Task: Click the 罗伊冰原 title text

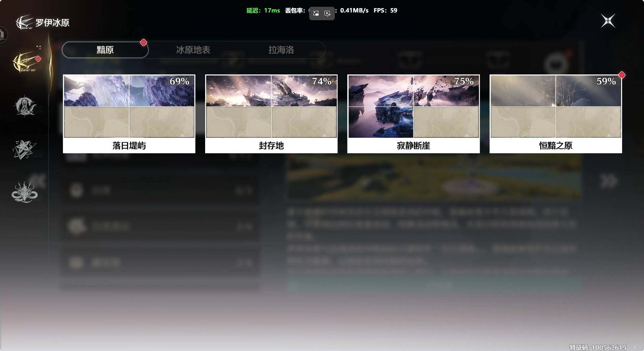Action: [x=53, y=23]
